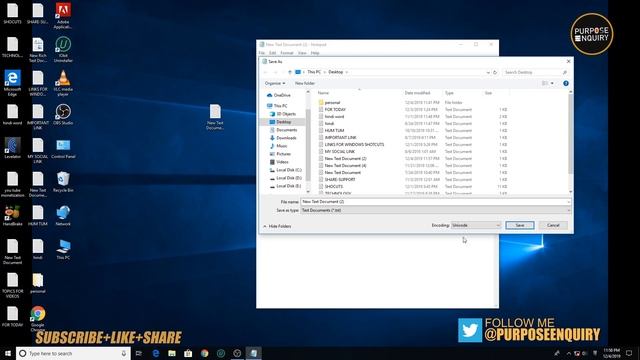Select 'HUM TUM' in the file list
This screenshot has height=360, width=640.
[334, 131]
